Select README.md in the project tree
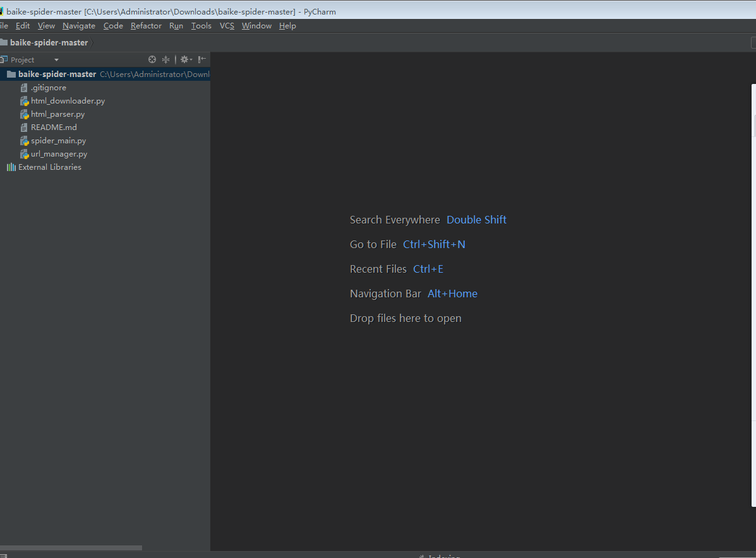The width and height of the screenshot is (756, 558). (x=54, y=128)
